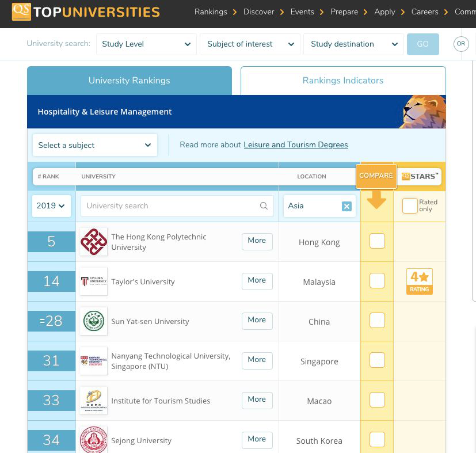
Task: Clear the Asia location filter
Action: 346,206
